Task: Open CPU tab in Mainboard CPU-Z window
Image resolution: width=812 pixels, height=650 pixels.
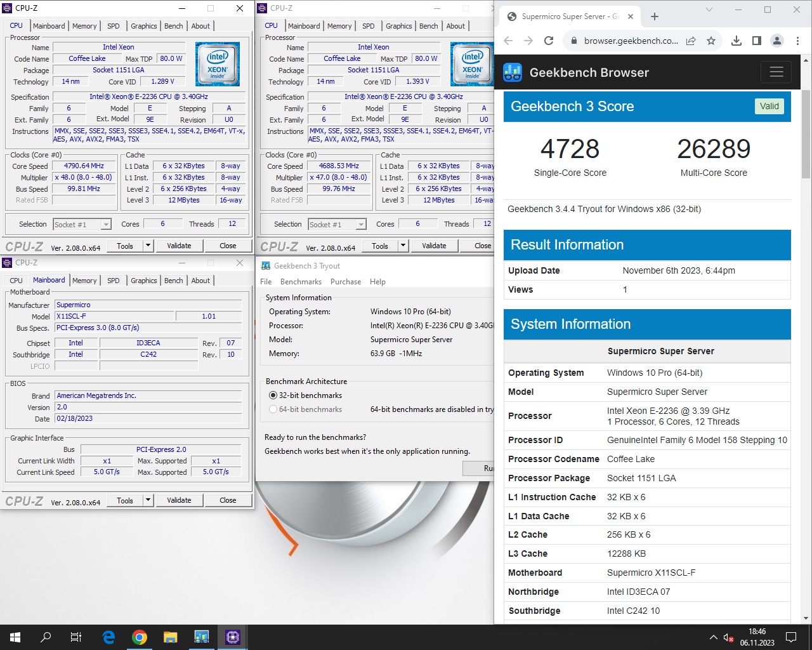Action: tap(16, 281)
